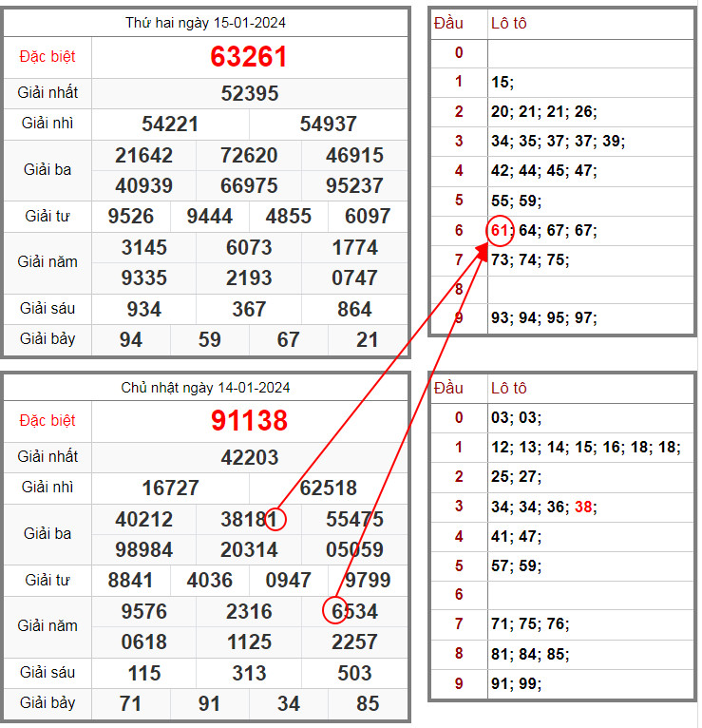The image size is (702, 728).
Task: Click the loto row 93; 94; 95; 97
Action: [544, 318]
